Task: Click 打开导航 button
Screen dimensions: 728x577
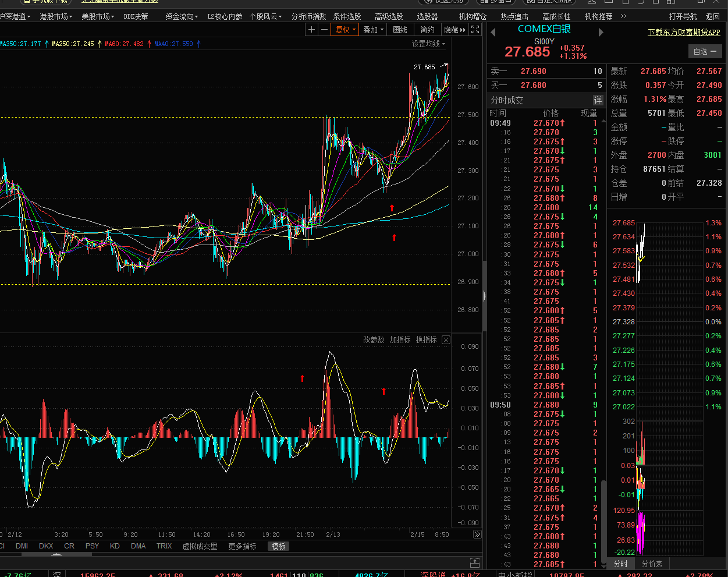Action: (683, 16)
